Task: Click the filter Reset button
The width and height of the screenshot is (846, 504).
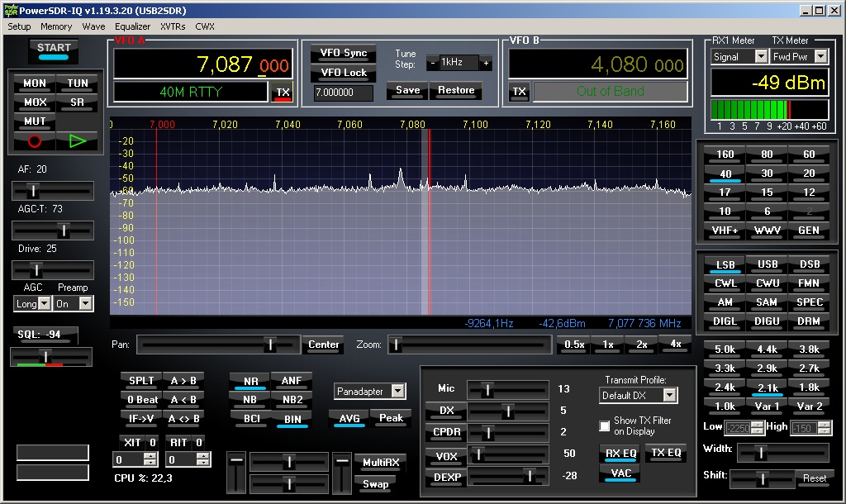Action: pos(814,478)
